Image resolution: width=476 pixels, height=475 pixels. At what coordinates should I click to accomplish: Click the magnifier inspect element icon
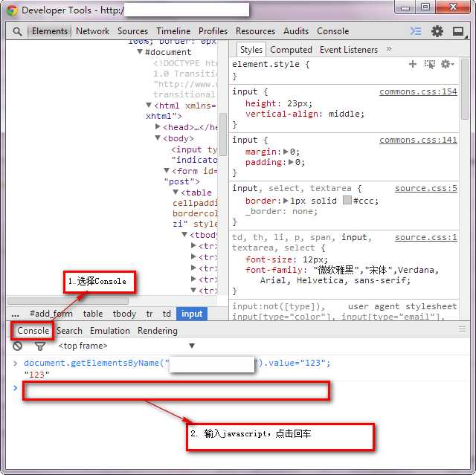pyautogui.click(x=17, y=31)
